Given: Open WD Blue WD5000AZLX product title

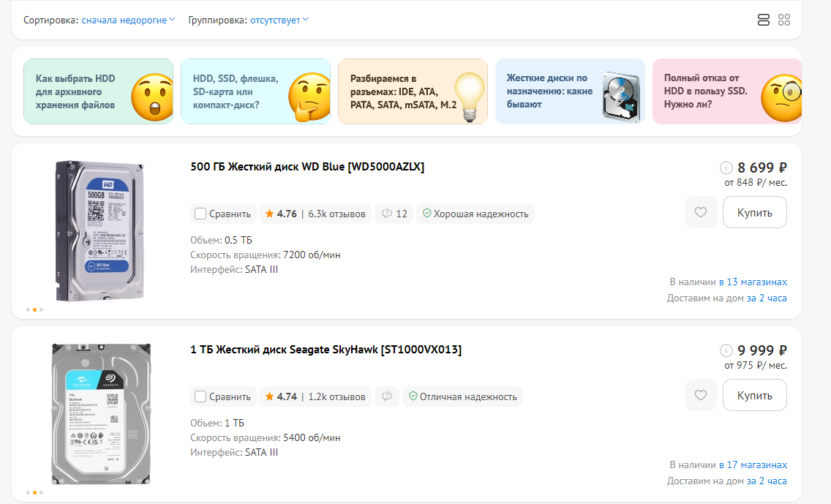Looking at the screenshot, I should click(307, 166).
